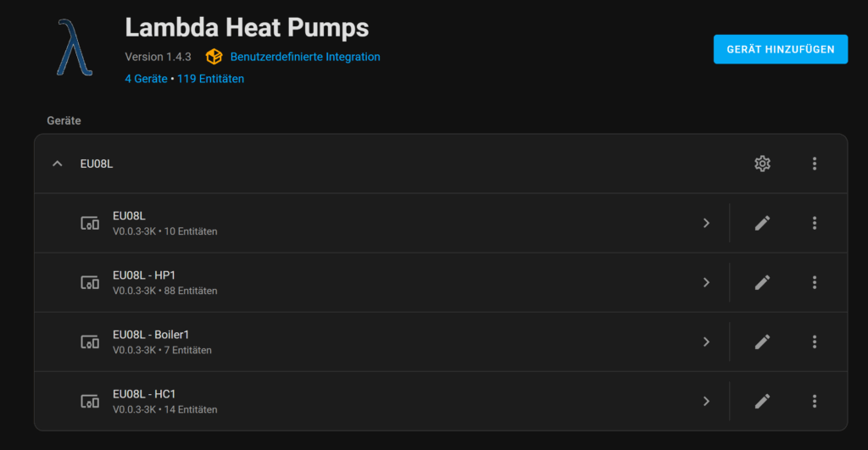This screenshot has height=450, width=868.
Task: Edit the EU08L device with pencil icon
Action: click(x=762, y=223)
